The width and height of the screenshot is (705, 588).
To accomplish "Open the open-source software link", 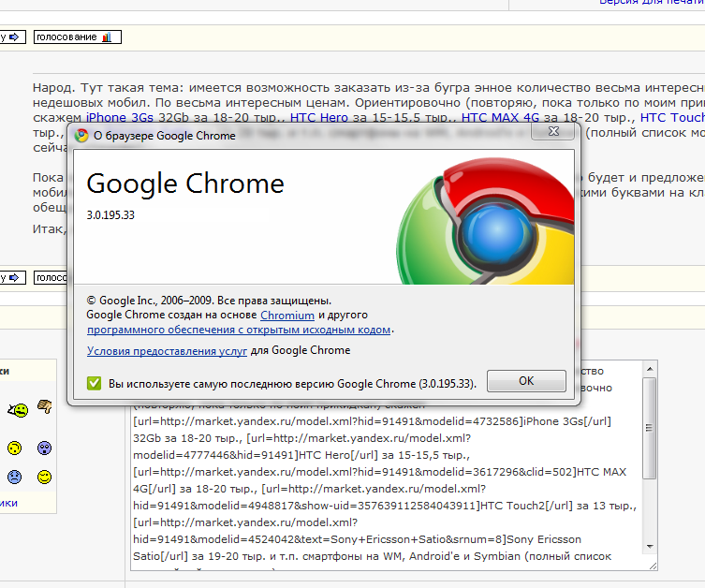I will [x=240, y=330].
